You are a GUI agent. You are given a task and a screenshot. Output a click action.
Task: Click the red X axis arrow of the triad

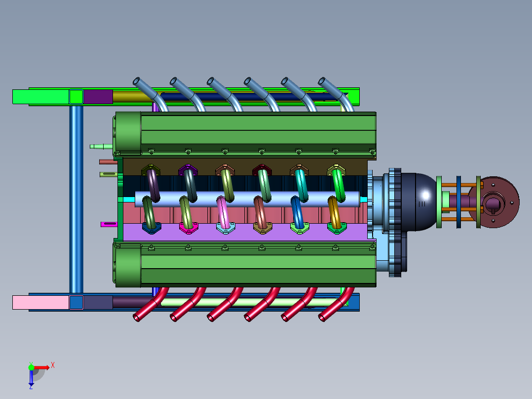click(41, 367)
